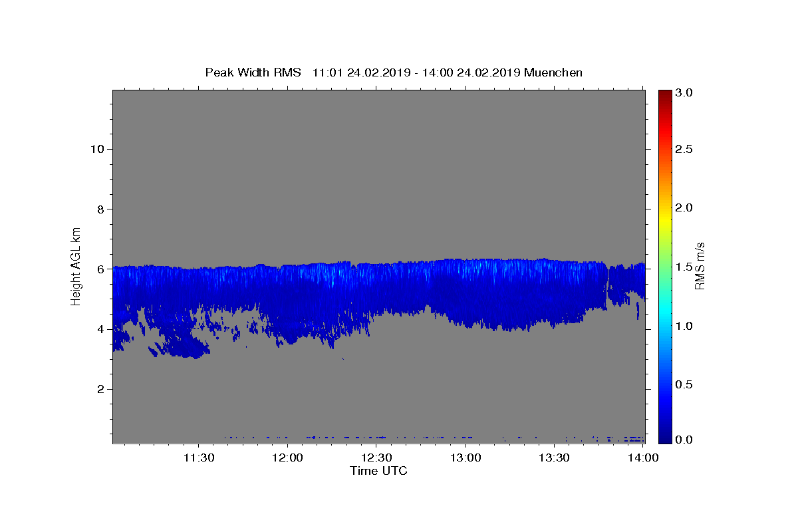The image size is (798, 532).
Task: Click the 'RMS m/s' colorbar label
Action: tap(699, 266)
